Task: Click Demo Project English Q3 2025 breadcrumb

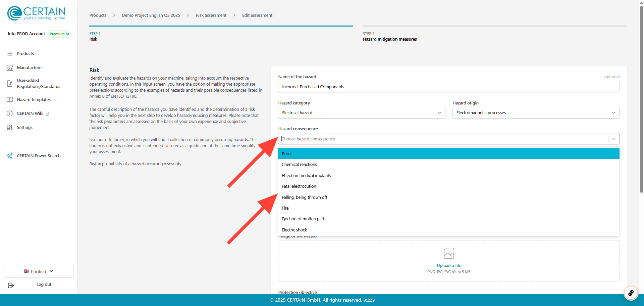Action: pos(151,15)
